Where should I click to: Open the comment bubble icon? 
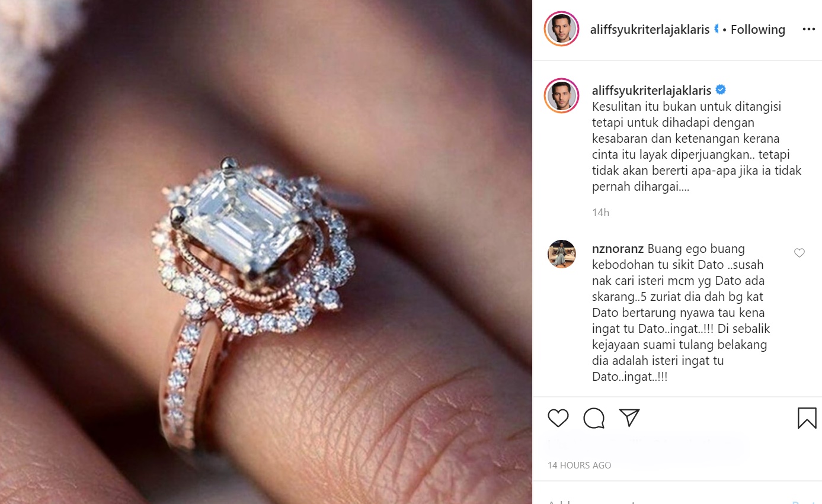pyautogui.click(x=594, y=418)
